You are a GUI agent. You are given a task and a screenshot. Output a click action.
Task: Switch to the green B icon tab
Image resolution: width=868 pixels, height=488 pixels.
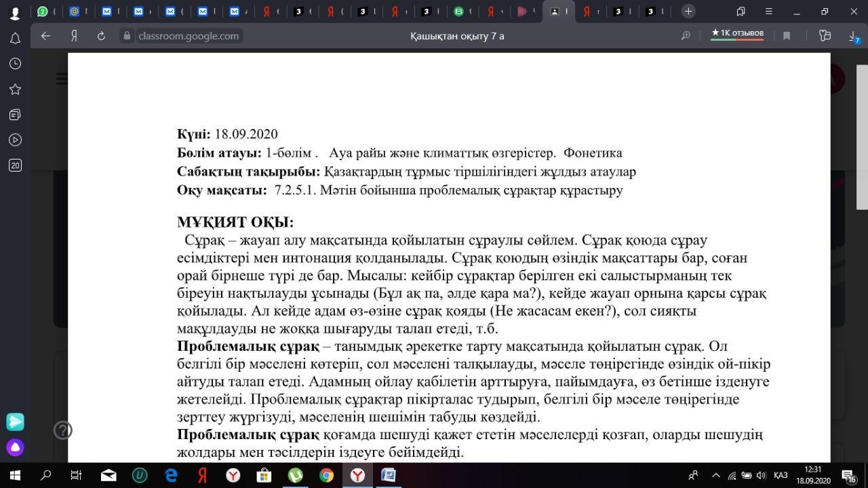[459, 12]
